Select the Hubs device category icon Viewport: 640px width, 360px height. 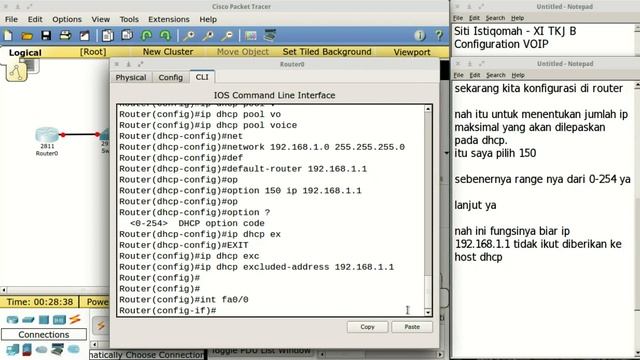point(44,320)
